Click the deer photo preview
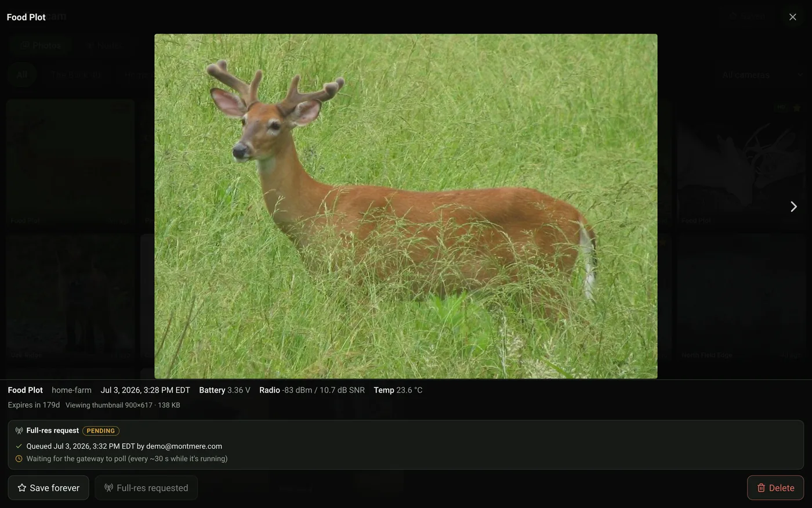 coord(406,206)
